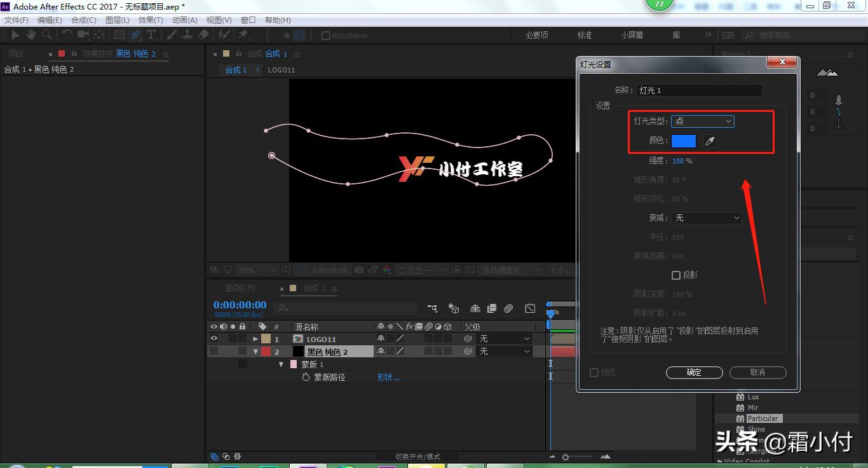The image size is (868, 468).
Task: Select the Hand tool
Action: coord(31,34)
